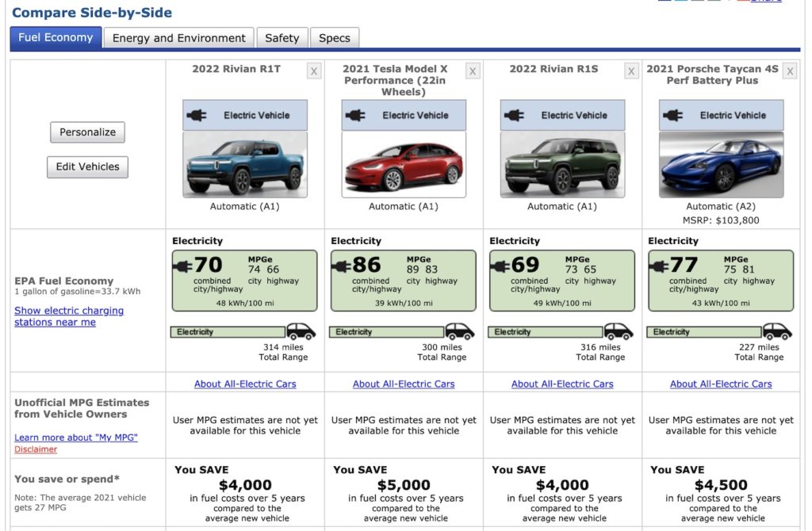Click the car icon beside 300 miles range
812x531 pixels.
pyautogui.click(x=459, y=331)
